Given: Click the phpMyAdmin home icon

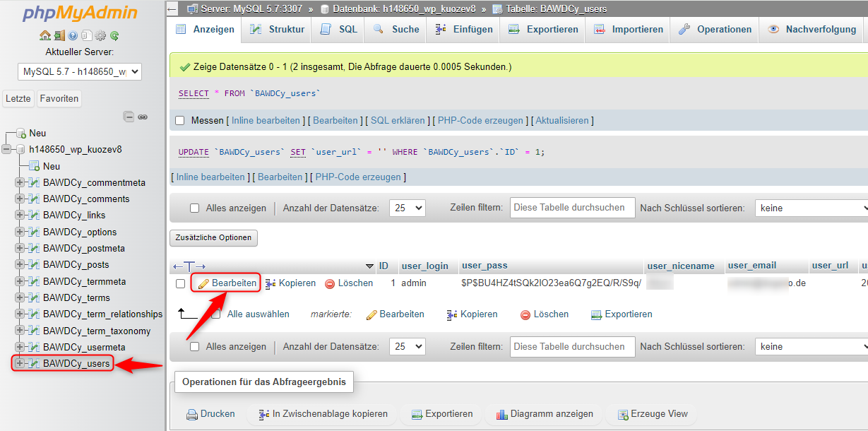Looking at the screenshot, I should pyautogui.click(x=45, y=35).
